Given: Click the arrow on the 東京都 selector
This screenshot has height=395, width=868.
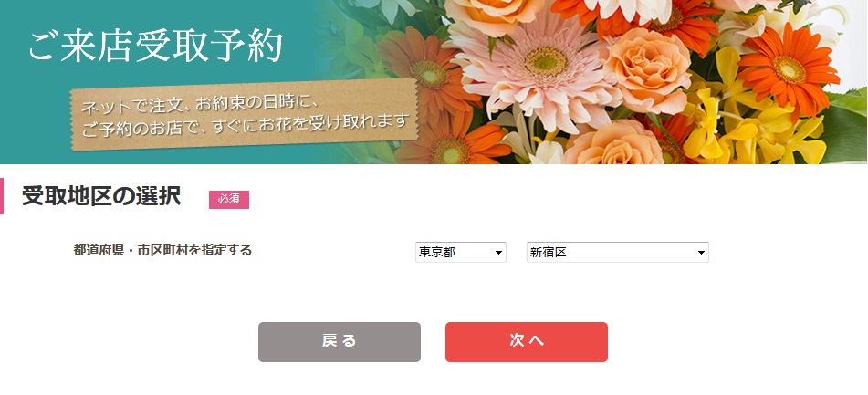Looking at the screenshot, I should [498, 253].
